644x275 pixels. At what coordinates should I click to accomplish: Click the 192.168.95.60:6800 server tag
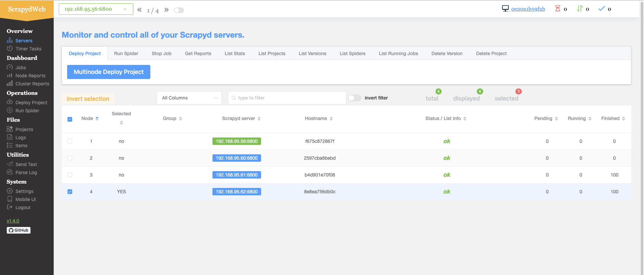[237, 158]
